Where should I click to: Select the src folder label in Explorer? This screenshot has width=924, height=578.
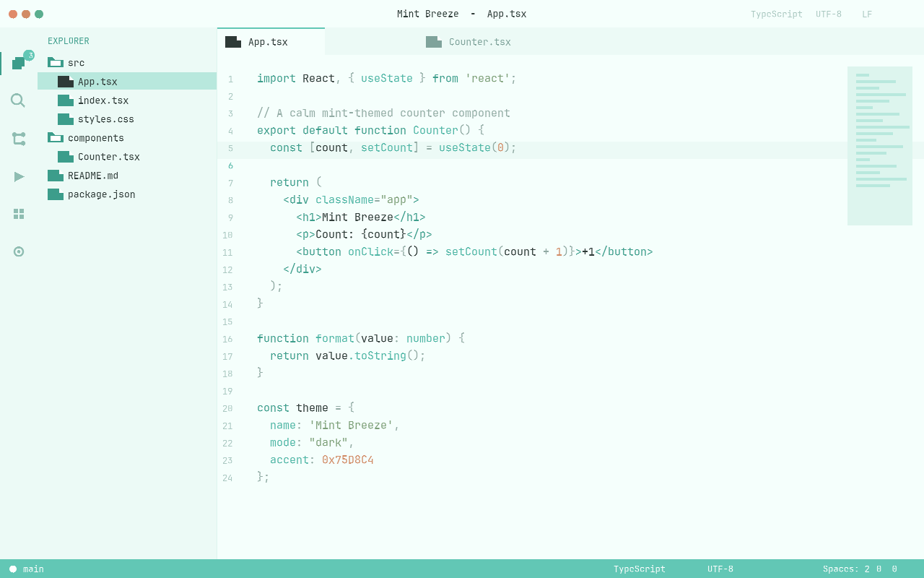pos(76,63)
